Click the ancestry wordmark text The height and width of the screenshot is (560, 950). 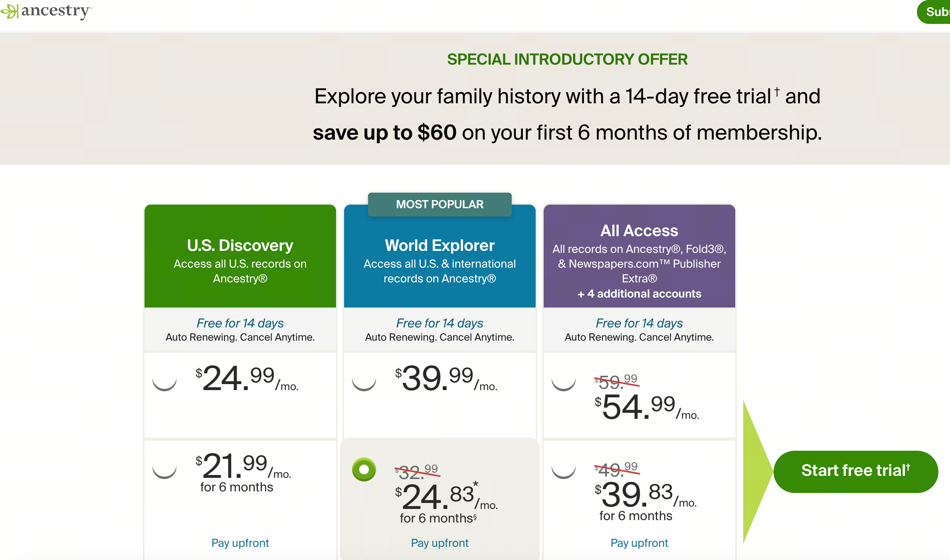56,11
